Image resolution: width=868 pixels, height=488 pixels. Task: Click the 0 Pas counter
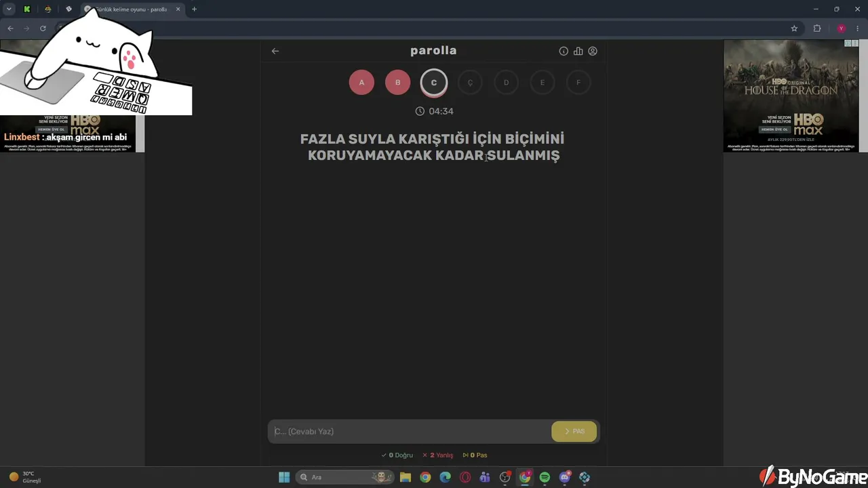tap(475, 455)
